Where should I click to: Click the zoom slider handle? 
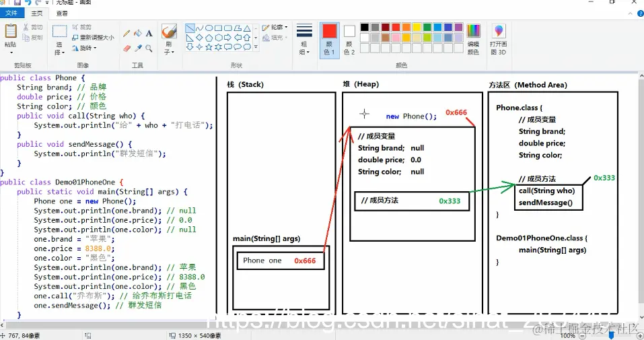point(611,335)
